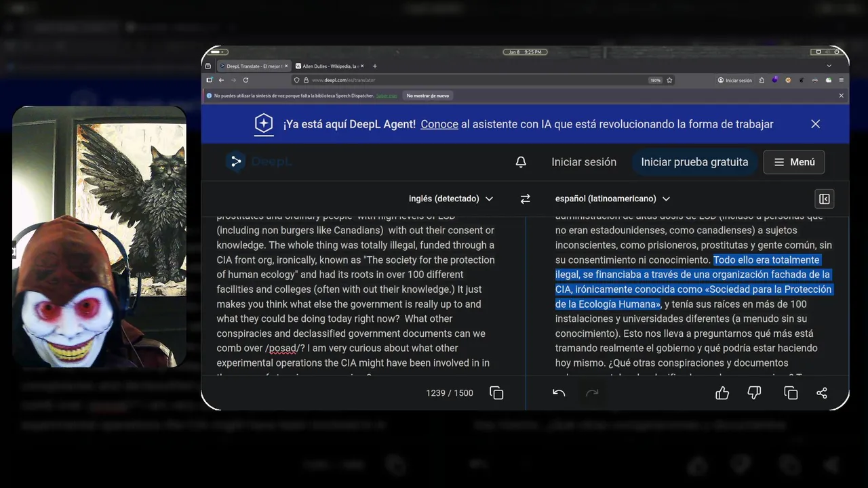Click the DeepL logo
868x488 pixels.
click(x=259, y=162)
